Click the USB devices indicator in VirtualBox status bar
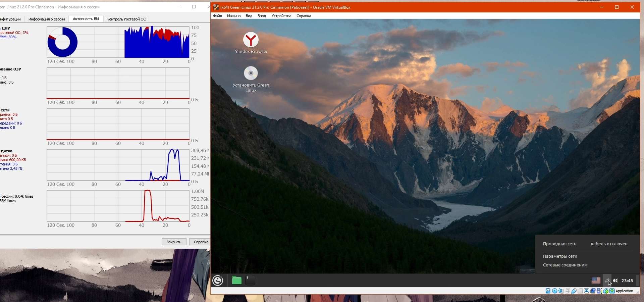The image size is (644, 302). (574, 291)
